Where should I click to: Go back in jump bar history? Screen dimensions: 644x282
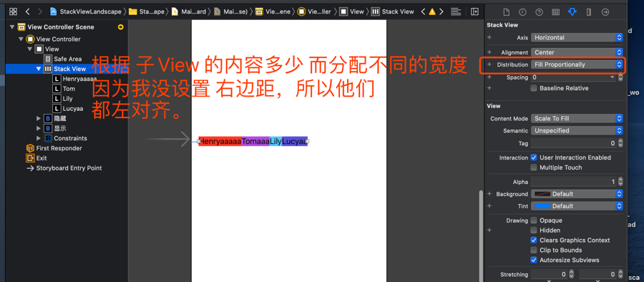[x=27, y=11]
